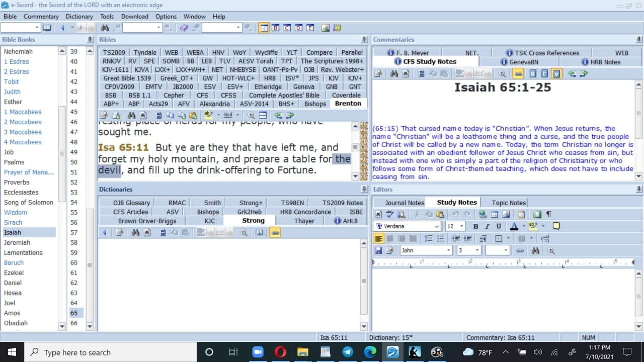Click the font color A swatch
Screen dimensions: 644x362
click(514, 226)
